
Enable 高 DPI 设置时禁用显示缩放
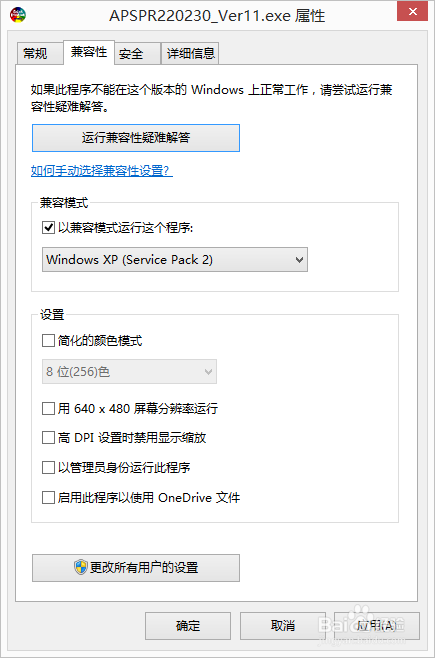[48, 438]
